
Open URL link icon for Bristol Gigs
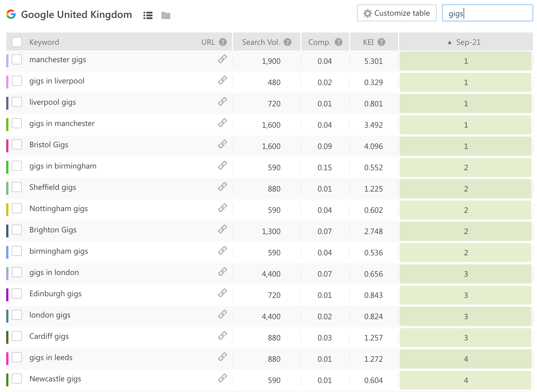(223, 144)
